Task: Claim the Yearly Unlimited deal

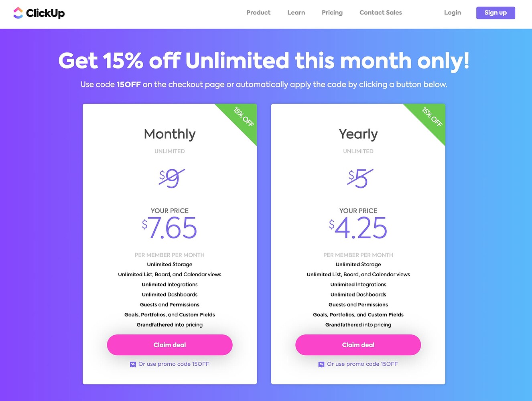Action: click(x=358, y=345)
